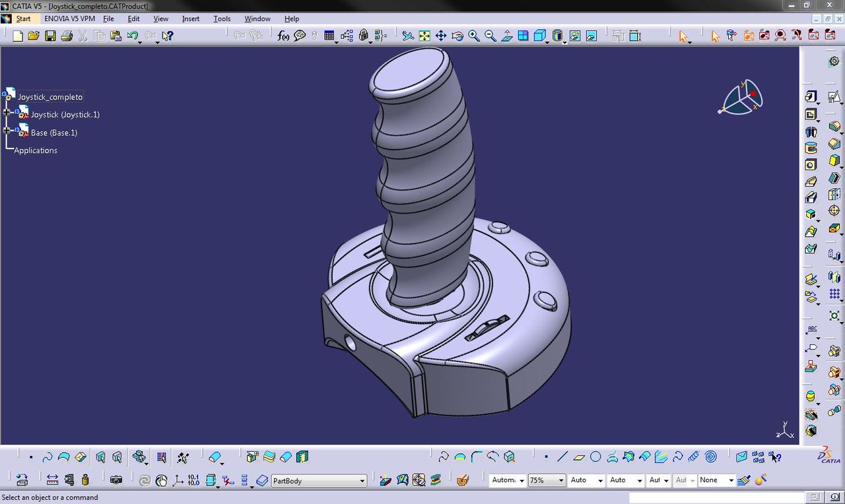Click the Create Multi-View icon
845x504 pixels.
(x=524, y=36)
